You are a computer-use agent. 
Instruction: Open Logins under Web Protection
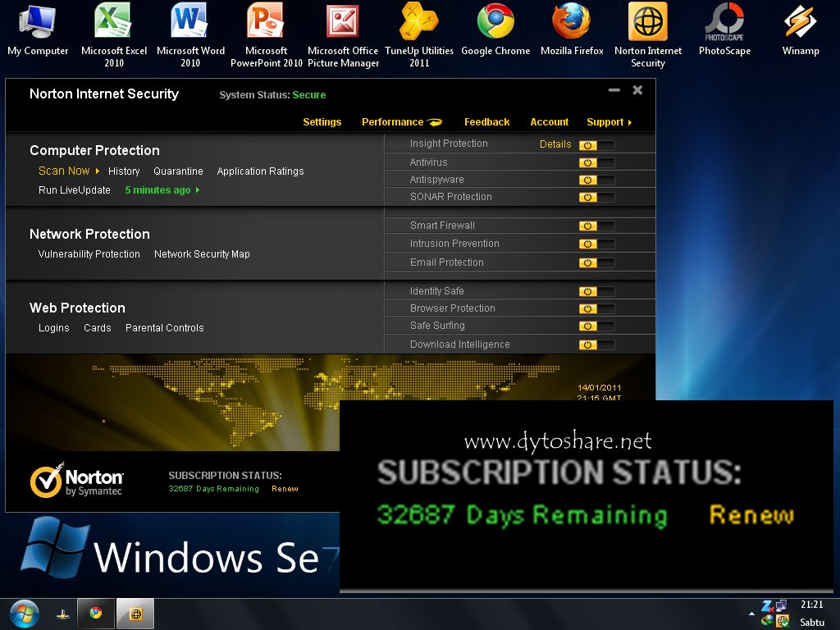click(x=53, y=328)
